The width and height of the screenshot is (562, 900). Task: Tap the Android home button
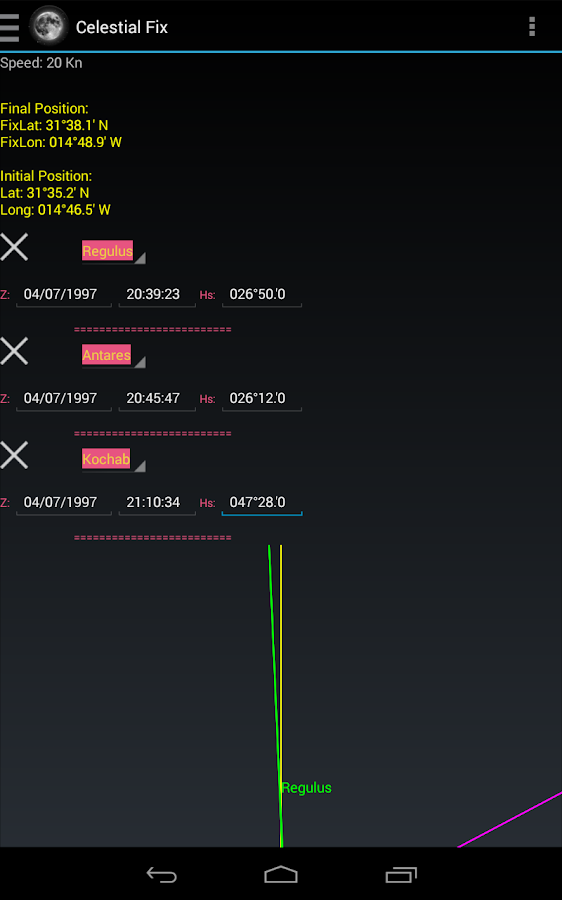click(x=281, y=875)
